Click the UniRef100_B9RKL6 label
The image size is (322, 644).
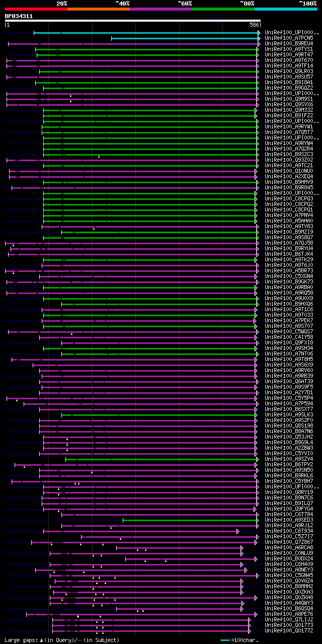289,475
